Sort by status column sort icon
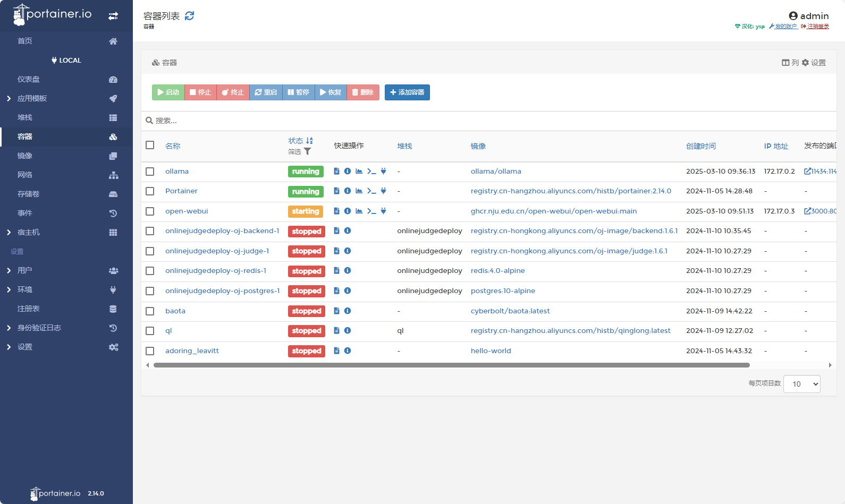 click(x=309, y=141)
